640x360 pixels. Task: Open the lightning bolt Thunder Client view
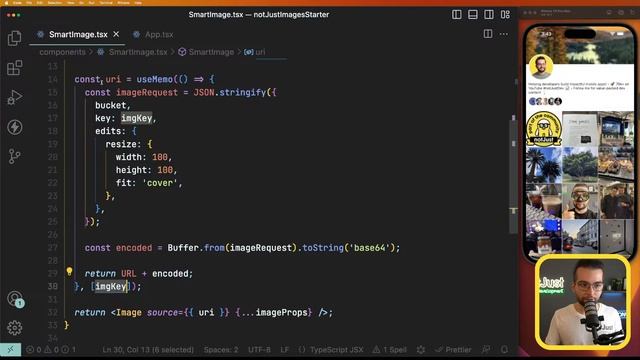click(15, 127)
